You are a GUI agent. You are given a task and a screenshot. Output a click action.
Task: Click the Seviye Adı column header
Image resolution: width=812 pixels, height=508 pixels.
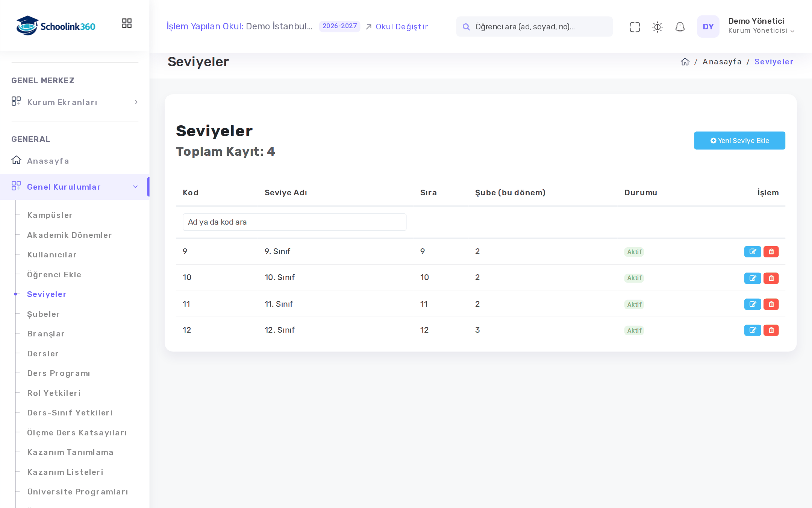tap(286, 193)
